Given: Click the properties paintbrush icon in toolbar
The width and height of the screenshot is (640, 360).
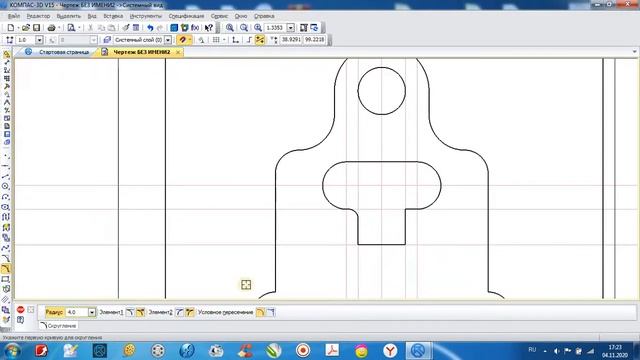Looking at the screenshot, I should [x=126, y=28].
